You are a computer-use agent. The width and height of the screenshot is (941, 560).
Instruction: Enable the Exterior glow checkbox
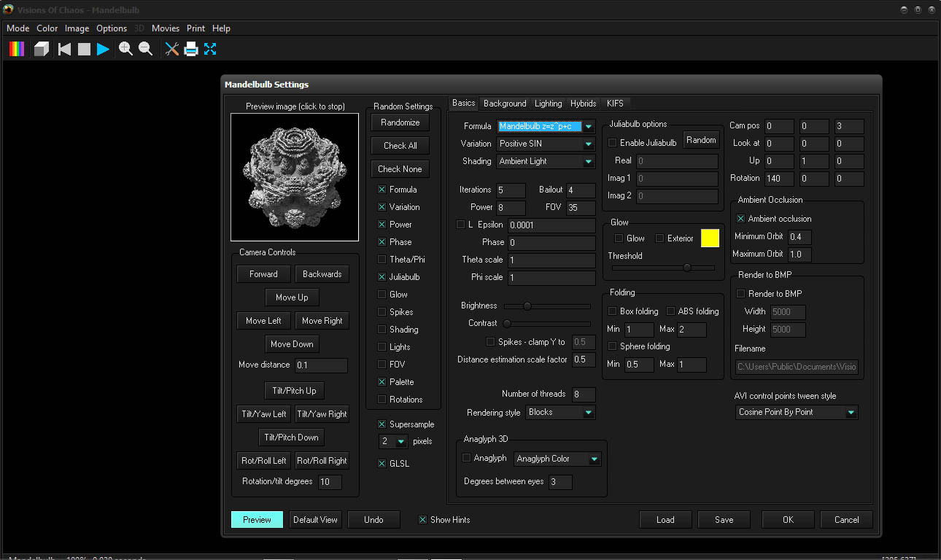(x=659, y=238)
